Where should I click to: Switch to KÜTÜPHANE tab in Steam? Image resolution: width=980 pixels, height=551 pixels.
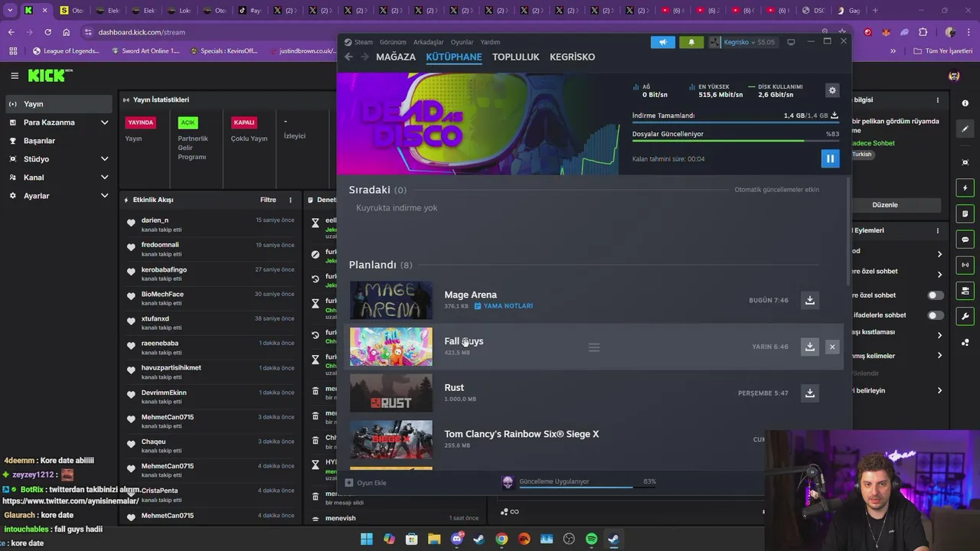coord(454,57)
